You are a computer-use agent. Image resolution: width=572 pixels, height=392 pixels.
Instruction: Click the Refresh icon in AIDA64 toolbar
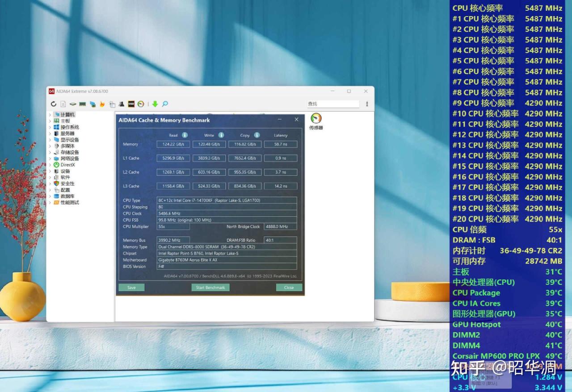pos(54,104)
